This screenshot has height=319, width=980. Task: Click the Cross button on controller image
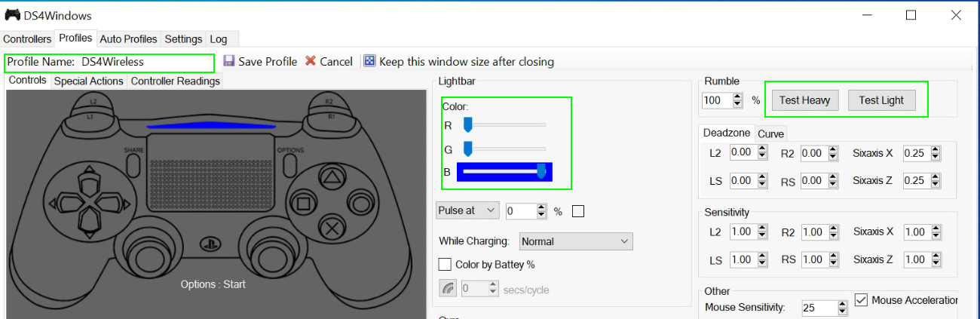[x=330, y=226]
